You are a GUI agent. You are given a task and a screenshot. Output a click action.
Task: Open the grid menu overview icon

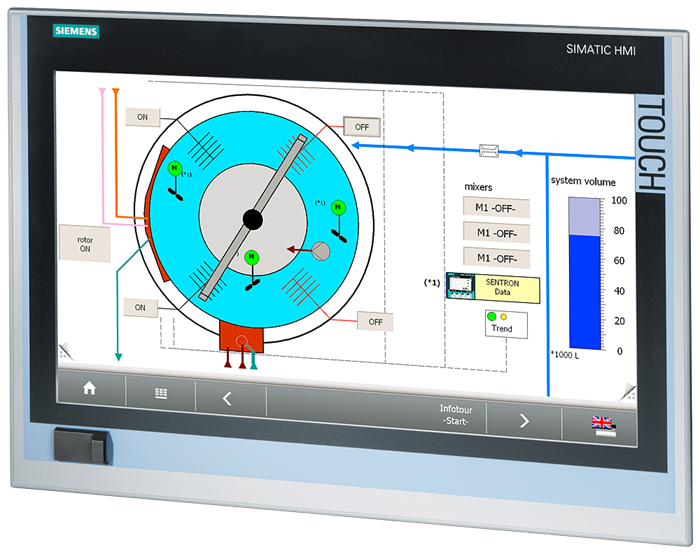click(x=160, y=394)
